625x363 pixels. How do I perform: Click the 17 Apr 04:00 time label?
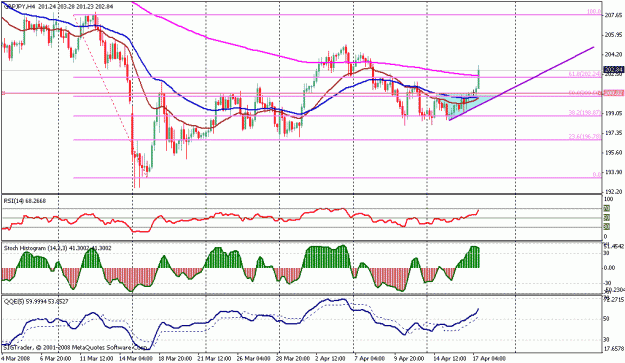point(489,358)
